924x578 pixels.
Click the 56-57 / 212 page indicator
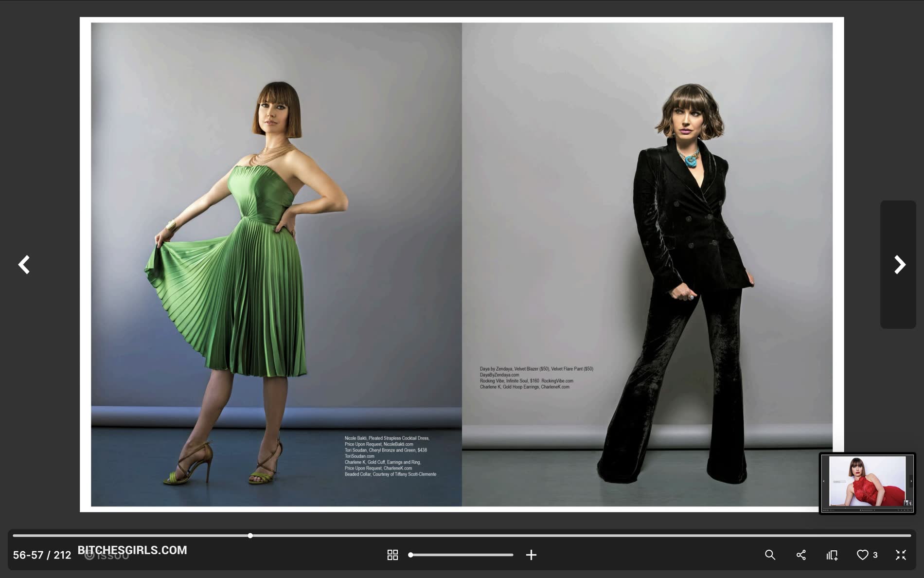coord(42,555)
